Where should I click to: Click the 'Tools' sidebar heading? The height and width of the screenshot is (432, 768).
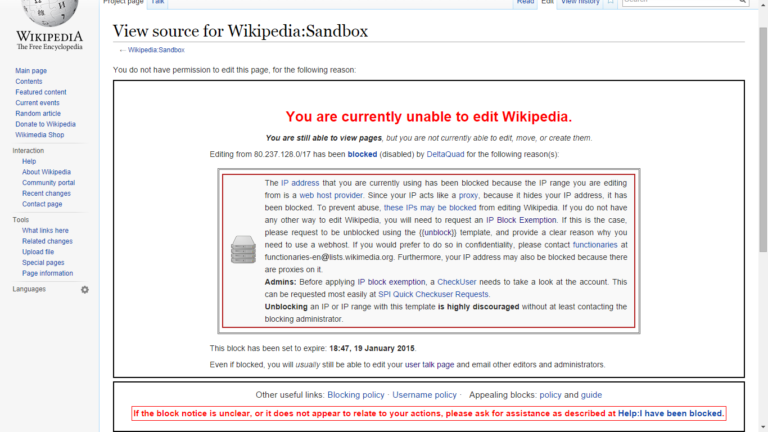[21, 220]
